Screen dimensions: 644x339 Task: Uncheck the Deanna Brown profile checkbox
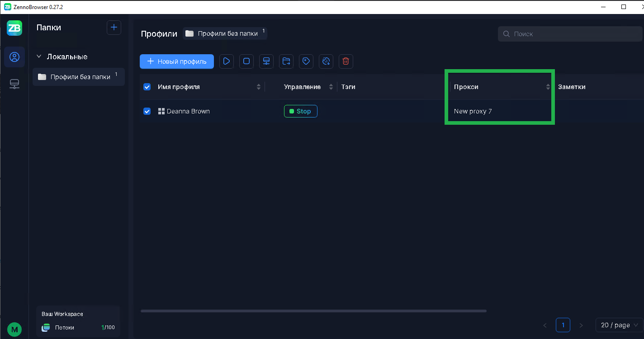click(147, 111)
